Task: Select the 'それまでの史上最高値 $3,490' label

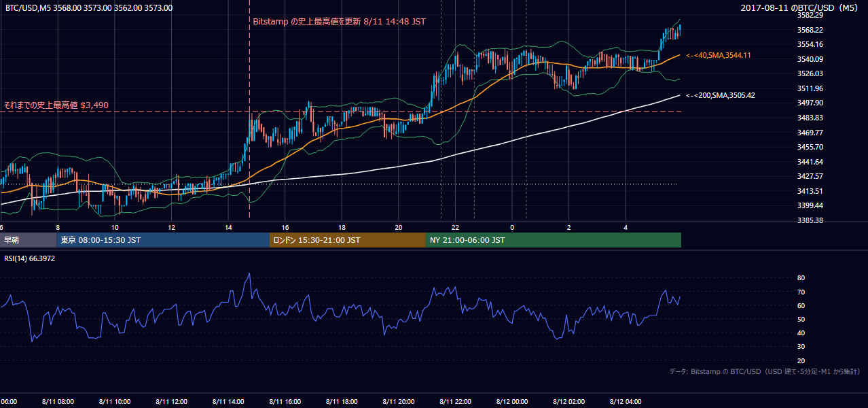Action: [56, 105]
